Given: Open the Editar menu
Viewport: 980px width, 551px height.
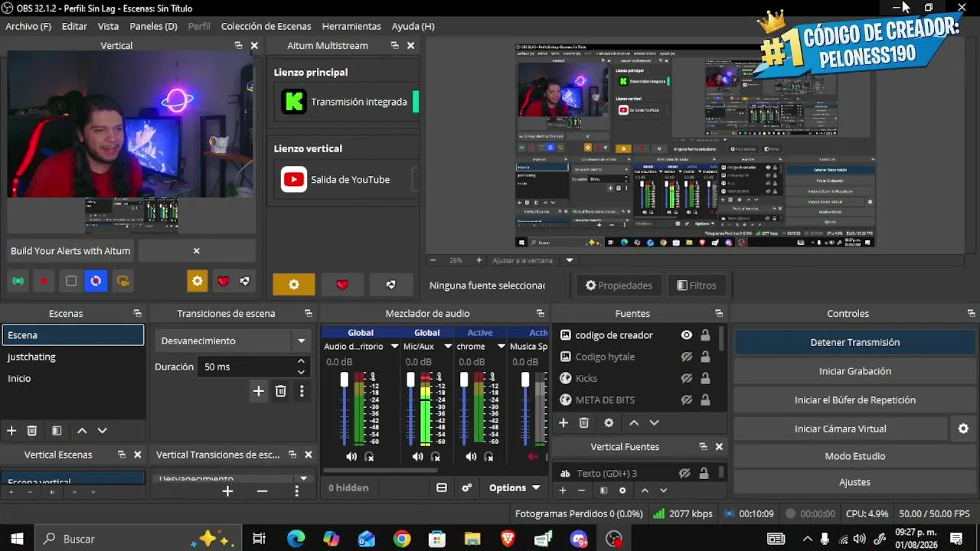Looking at the screenshot, I should pyautogui.click(x=74, y=26).
